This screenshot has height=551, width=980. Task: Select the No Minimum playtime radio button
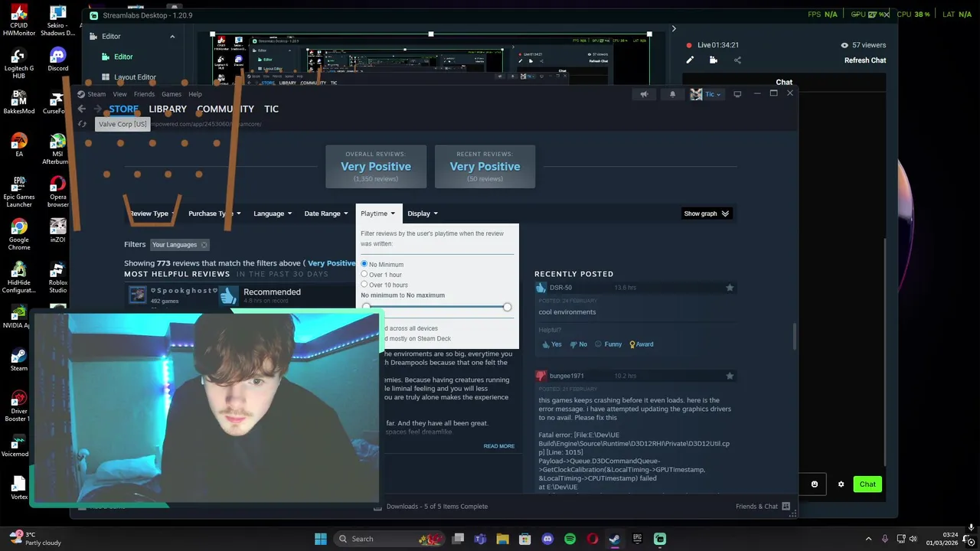click(x=364, y=264)
